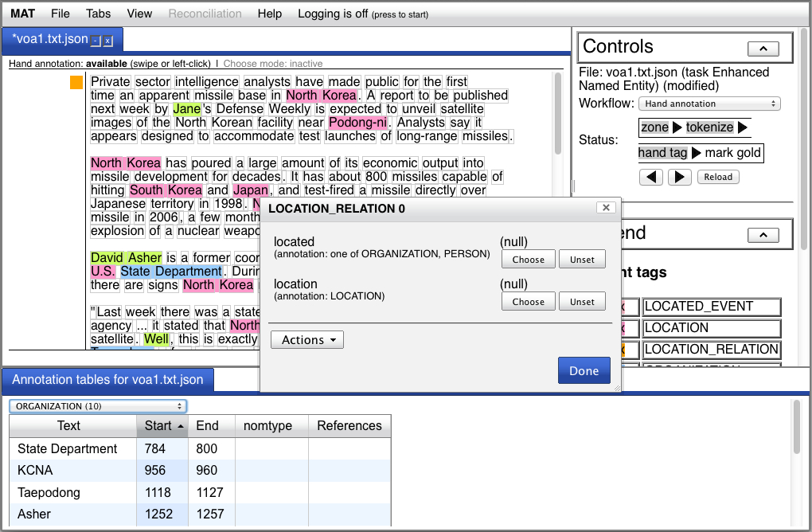Viewport: 812px width, 532px height.
Task: Reload the document from Controls
Action: [717, 177]
